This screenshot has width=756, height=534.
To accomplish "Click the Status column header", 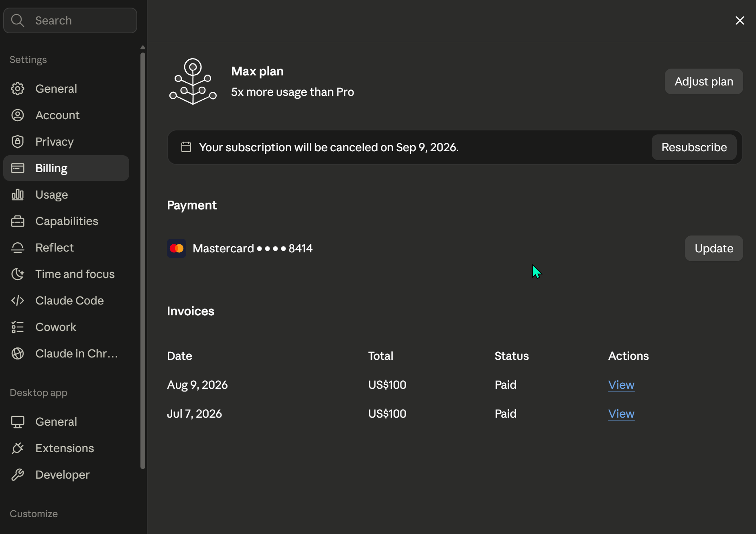I will pyautogui.click(x=512, y=356).
